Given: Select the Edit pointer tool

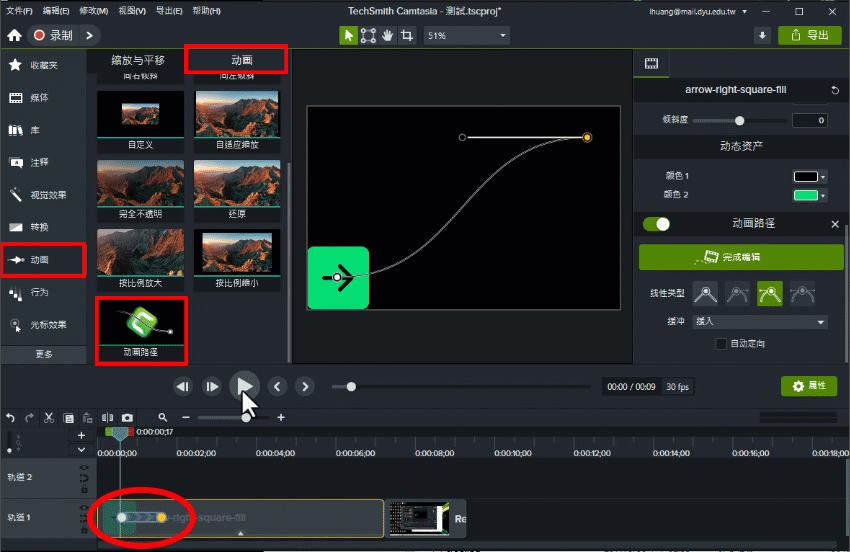Looking at the screenshot, I should pos(348,36).
